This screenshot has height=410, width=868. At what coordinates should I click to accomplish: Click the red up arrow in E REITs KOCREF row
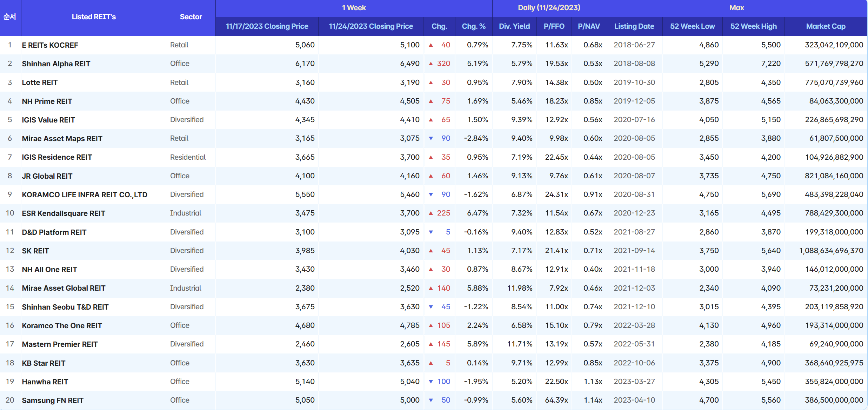pos(431,45)
